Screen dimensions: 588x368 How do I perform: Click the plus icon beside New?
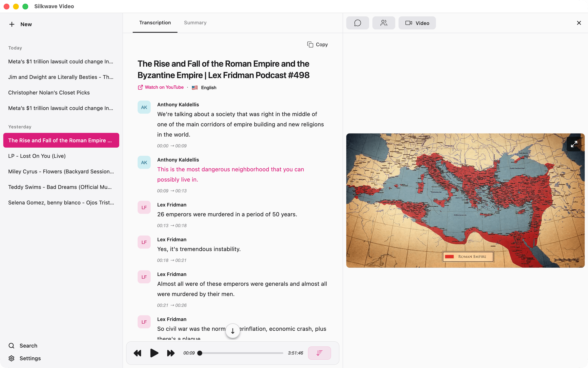(12, 24)
